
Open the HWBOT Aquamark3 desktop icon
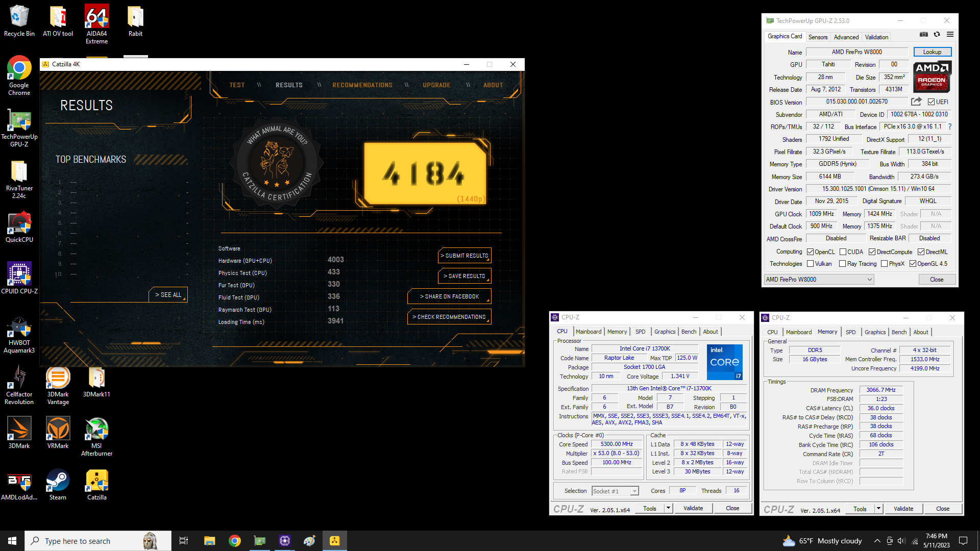tap(19, 334)
